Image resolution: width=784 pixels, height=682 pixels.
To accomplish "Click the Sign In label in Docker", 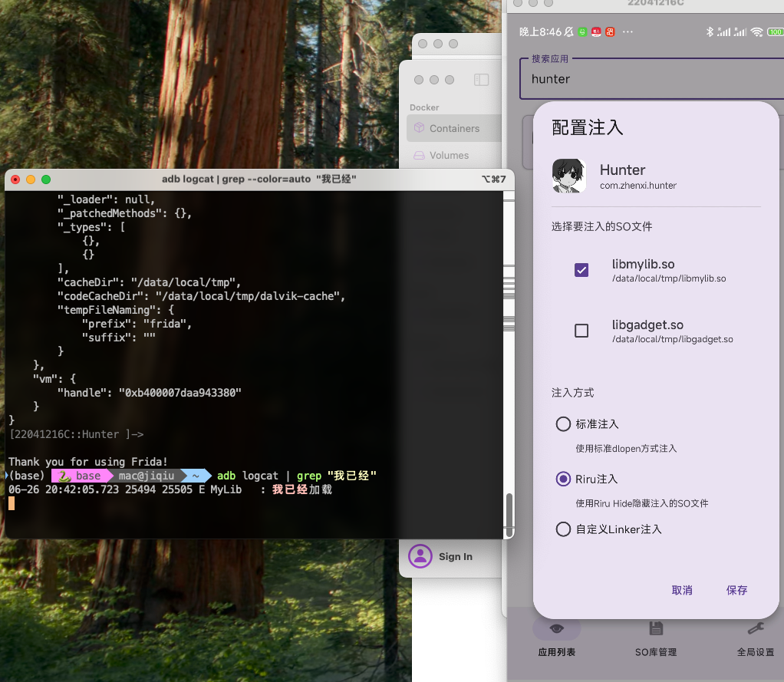I will (456, 557).
